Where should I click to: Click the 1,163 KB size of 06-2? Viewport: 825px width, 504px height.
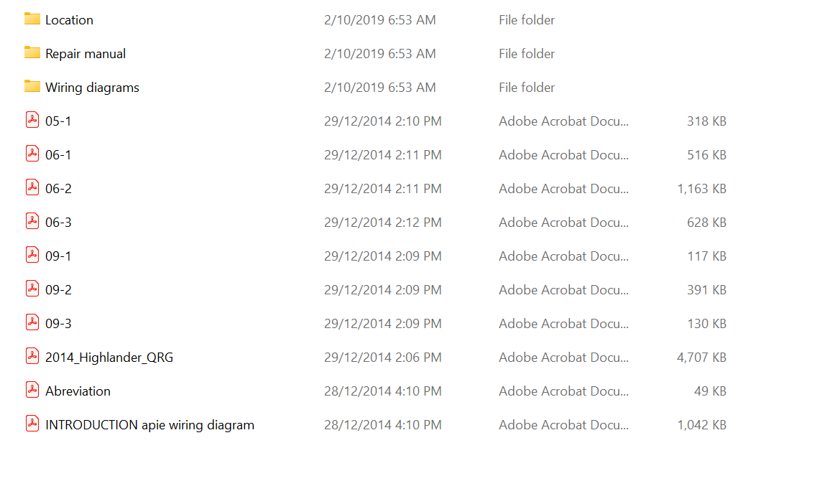coord(701,189)
